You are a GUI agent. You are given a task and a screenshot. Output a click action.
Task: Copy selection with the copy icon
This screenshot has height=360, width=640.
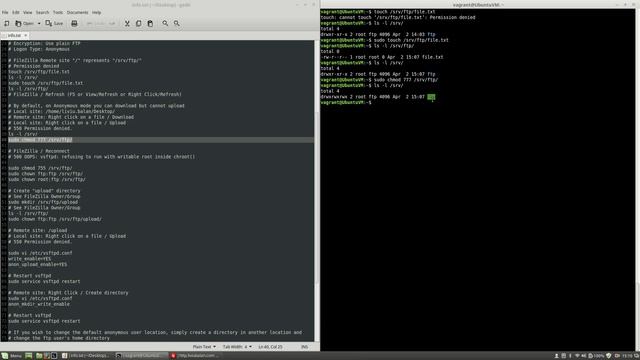click(139, 24)
